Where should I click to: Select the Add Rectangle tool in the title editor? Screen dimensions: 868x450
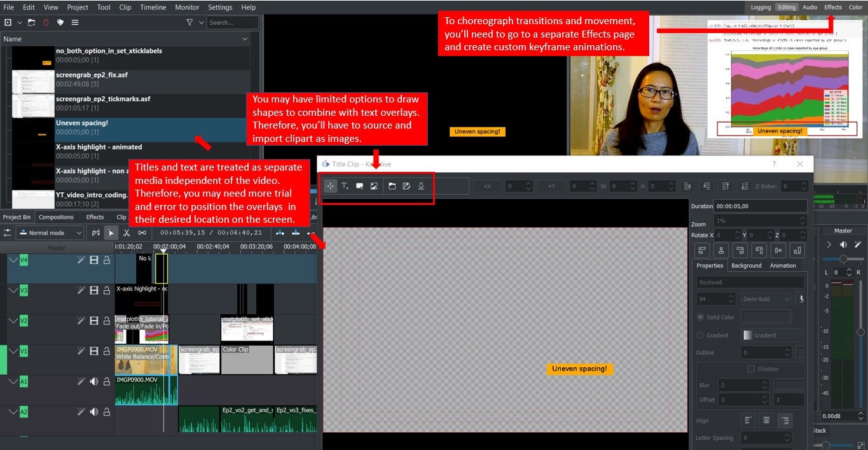pyautogui.click(x=360, y=186)
